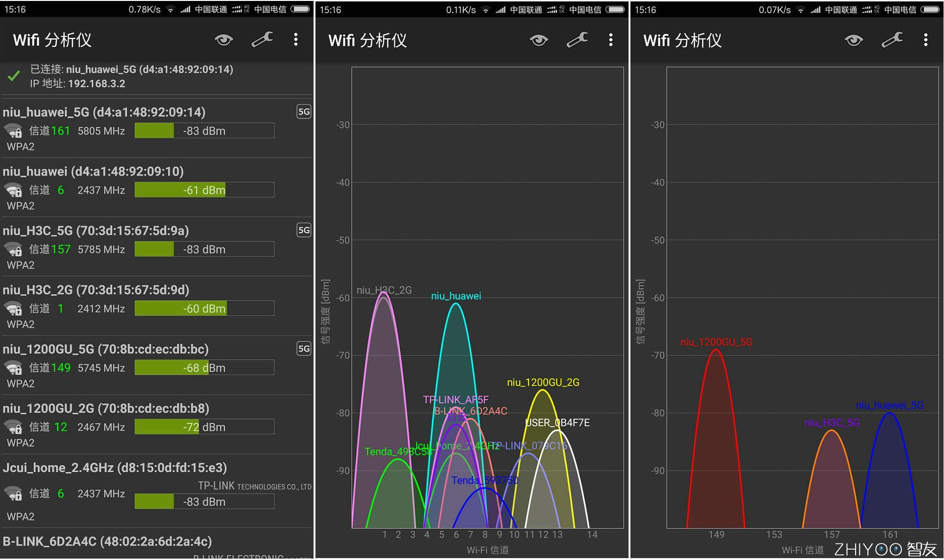Tap the -60 dBm signal bar
Image resolution: width=944 pixels, height=560 pixels.
204,308
